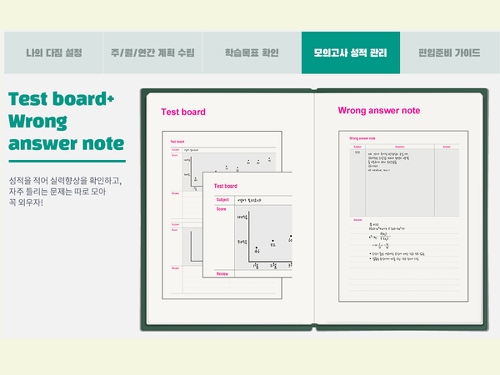Click the 'Subject' label in overlay card
The image size is (500, 375).
click(223, 200)
